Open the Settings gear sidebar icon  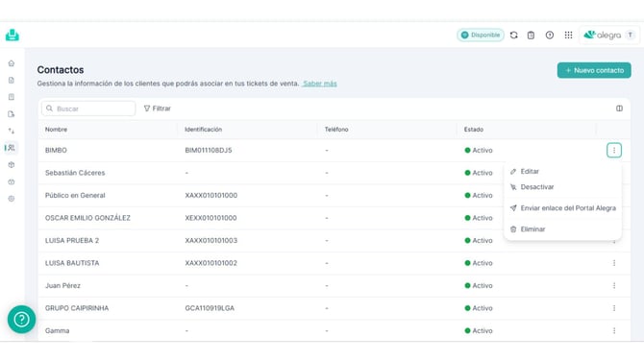tap(12, 199)
